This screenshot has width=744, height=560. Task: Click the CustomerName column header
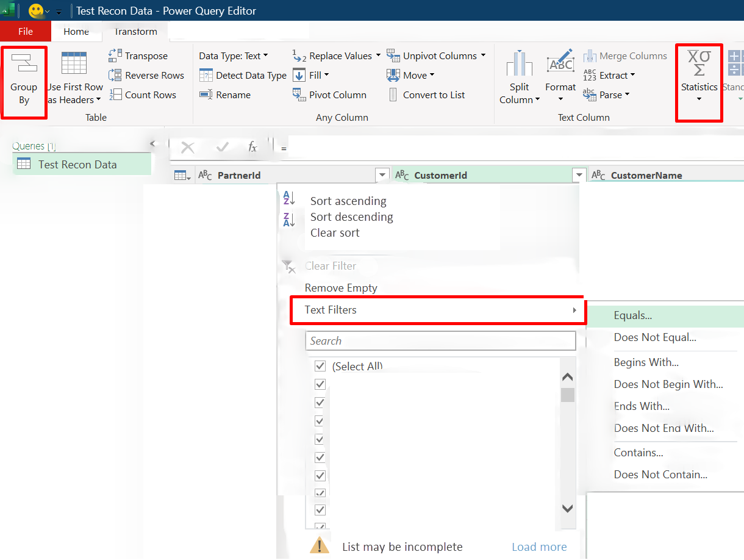pyautogui.click(x=666, y=175)
